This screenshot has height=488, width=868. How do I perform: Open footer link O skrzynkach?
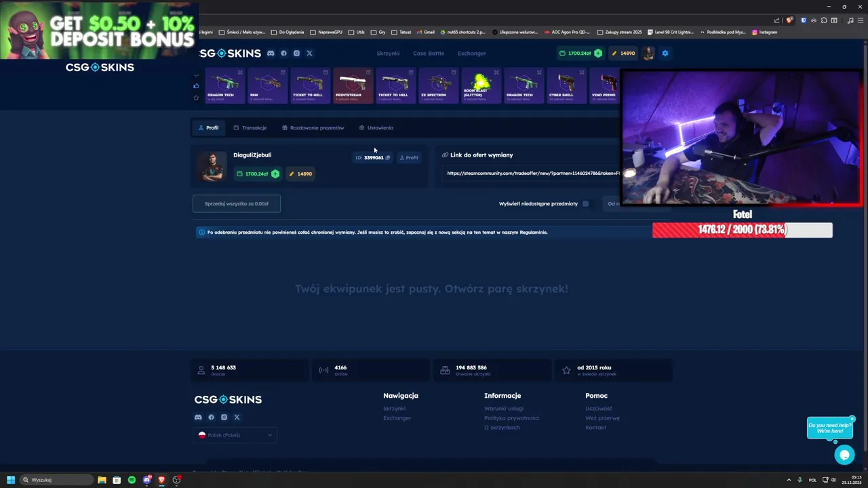click(x=502, y=428)
